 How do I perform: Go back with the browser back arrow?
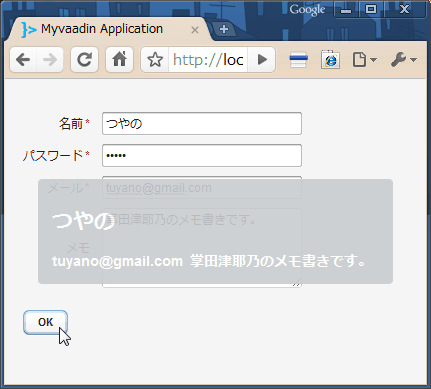[23, 60]
